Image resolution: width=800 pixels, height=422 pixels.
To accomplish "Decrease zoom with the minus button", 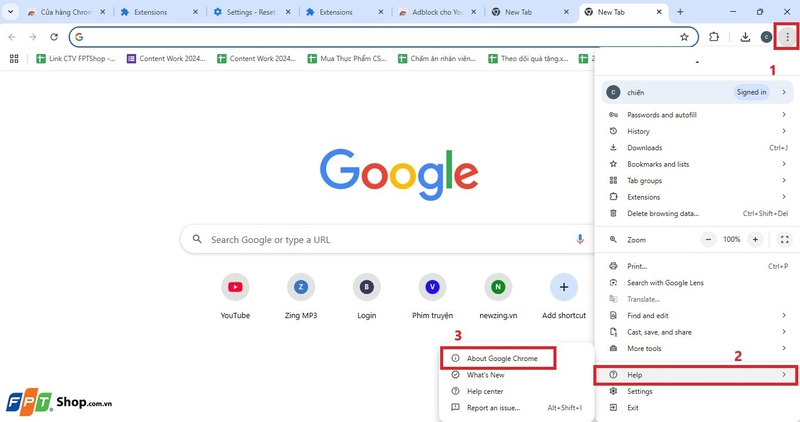I will point(708,239).
